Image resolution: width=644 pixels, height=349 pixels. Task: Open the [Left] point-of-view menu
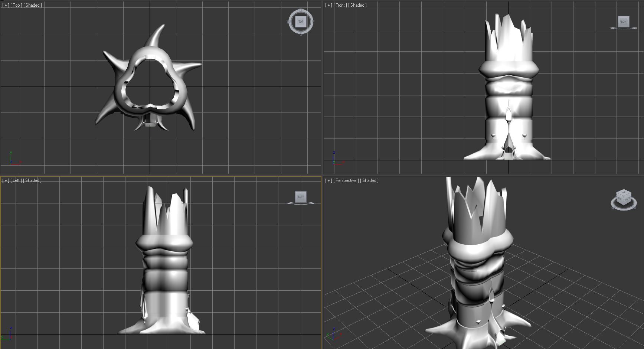point(16,180)
